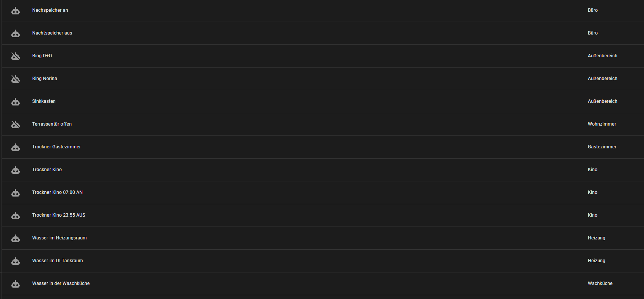Click the robot icon beside Sinkkasten
The height and width of the screenshot is (299, 644).
(16, 102)
